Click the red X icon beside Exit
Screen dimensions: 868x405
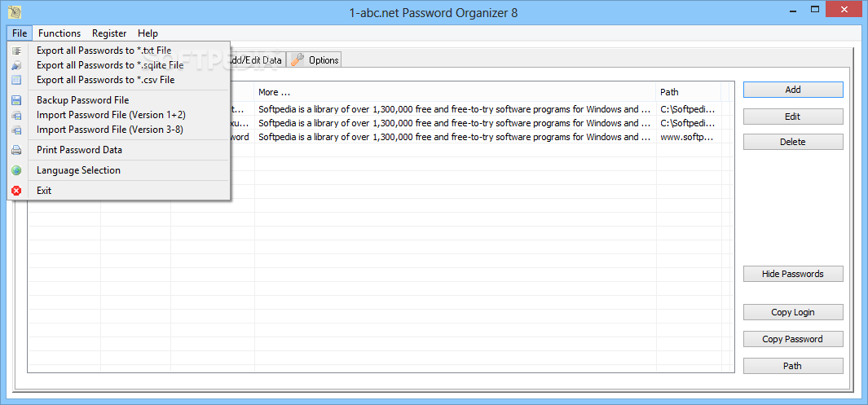click(16, 191)
